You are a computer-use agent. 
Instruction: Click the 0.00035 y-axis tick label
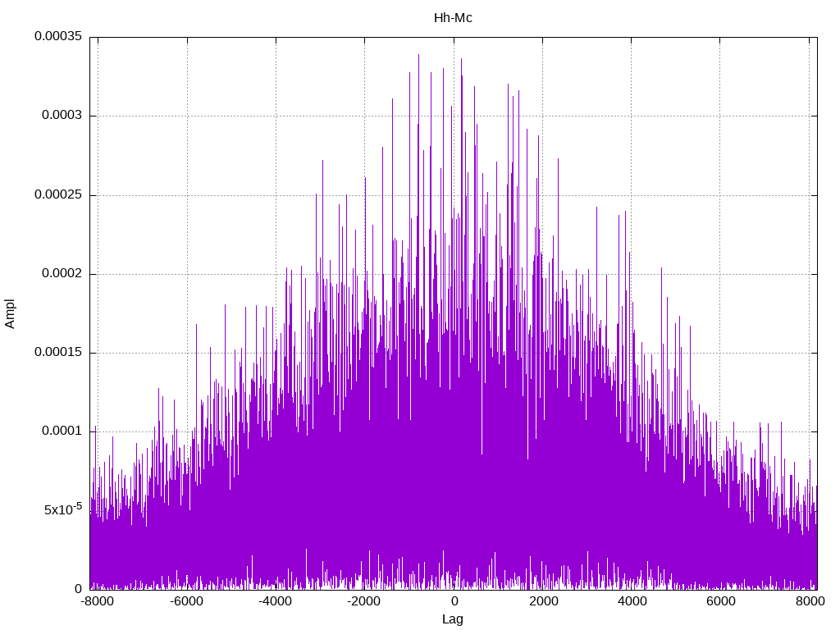pos(57,36)
